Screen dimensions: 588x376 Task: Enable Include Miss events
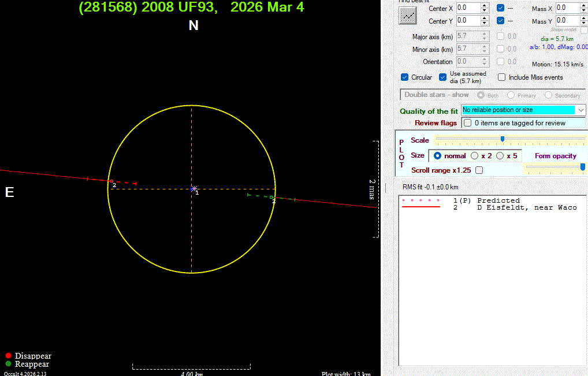pos(502,77)
